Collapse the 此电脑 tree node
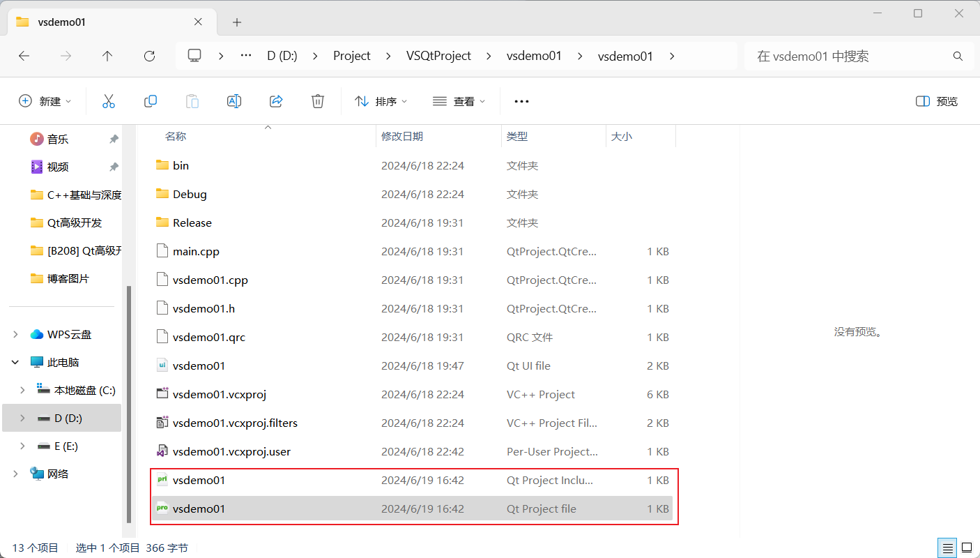 tap(15, 363)
